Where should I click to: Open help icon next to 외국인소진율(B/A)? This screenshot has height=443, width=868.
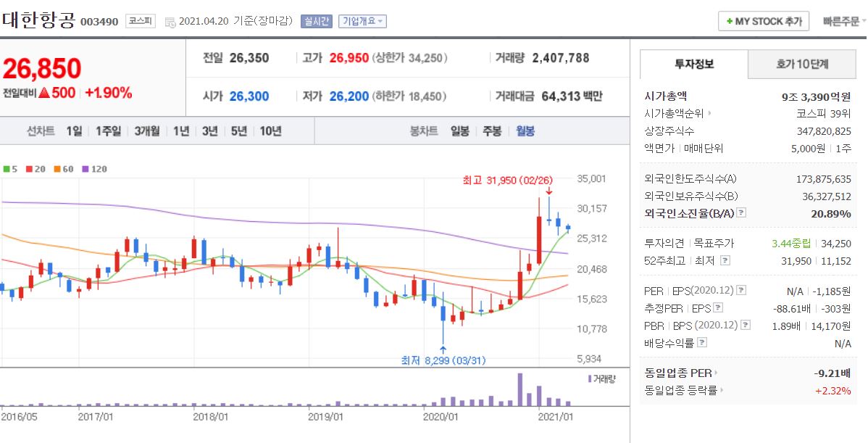(x=741, y=212)
